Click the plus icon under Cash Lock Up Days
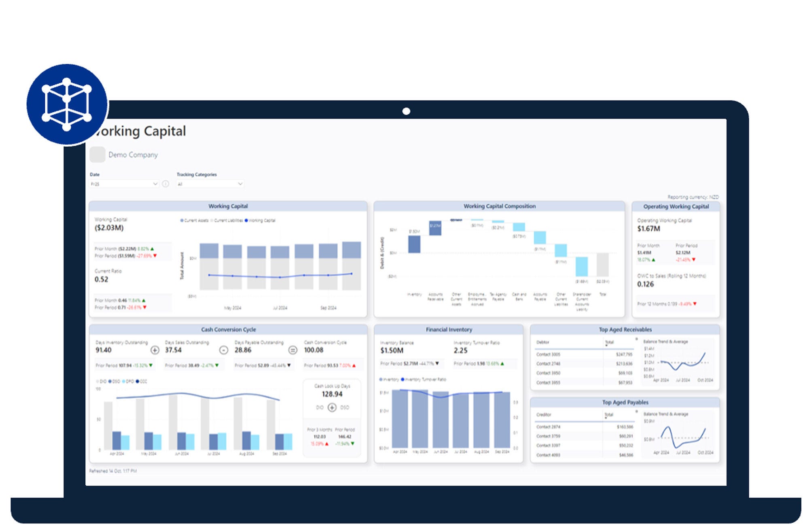809x532 pixels. click(332, 407)
